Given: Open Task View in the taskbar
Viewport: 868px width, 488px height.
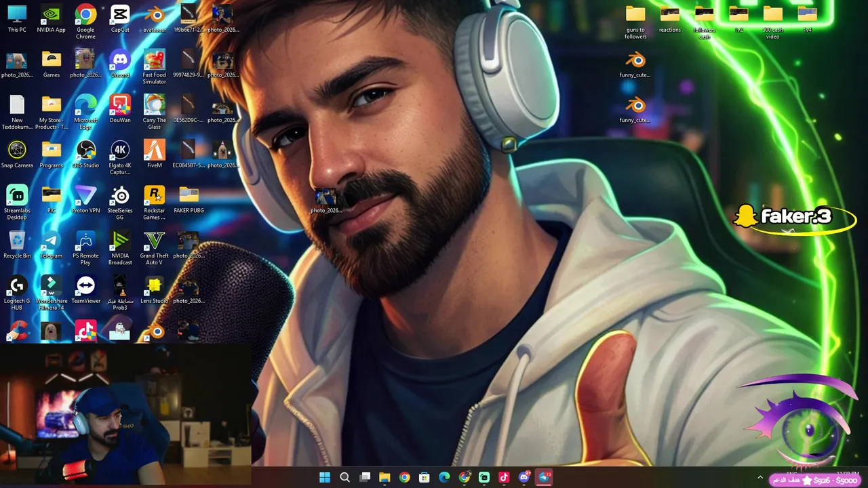Looking at the screenshot, I should pos(365,477).
